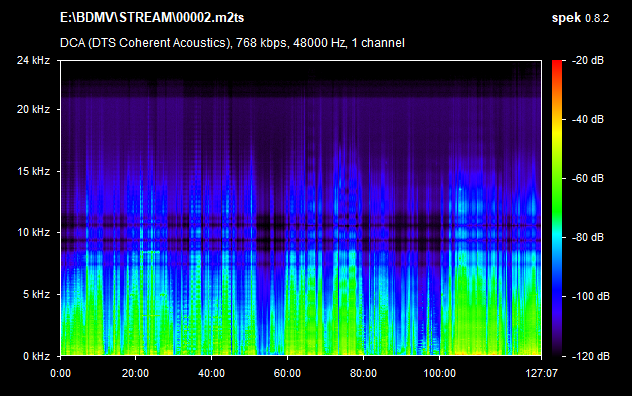
Task: Click the 20 kHz frequency axis label
Action: 33,109
